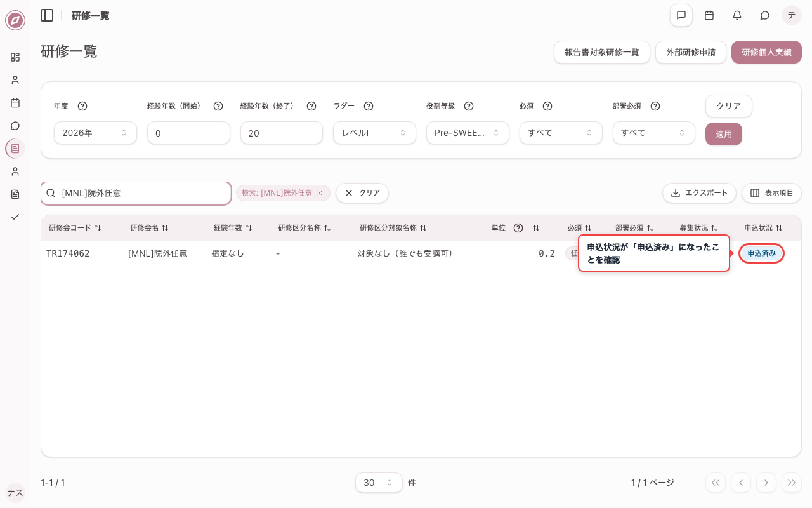Sort by 研修区分名称 column
This screenshot has width=812, height=508.
pos(304,228)
